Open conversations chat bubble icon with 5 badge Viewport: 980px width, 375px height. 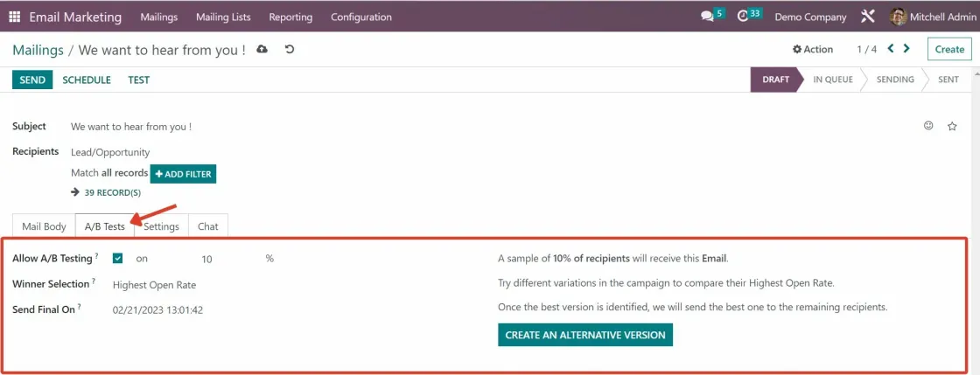pos(707,17)
